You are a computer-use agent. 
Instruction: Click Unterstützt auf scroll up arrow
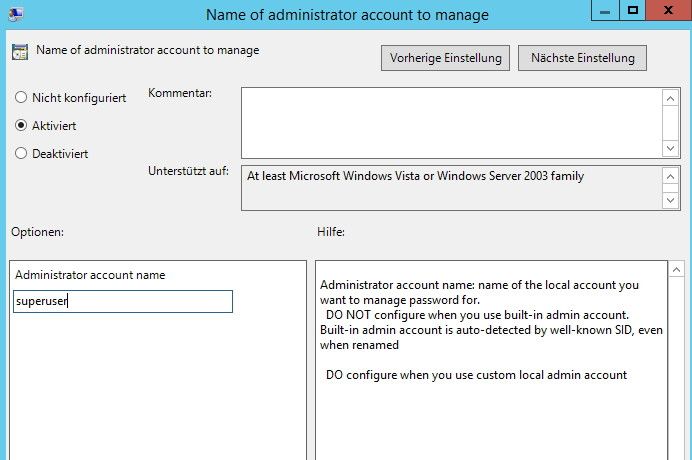click(x=670, y=177)
